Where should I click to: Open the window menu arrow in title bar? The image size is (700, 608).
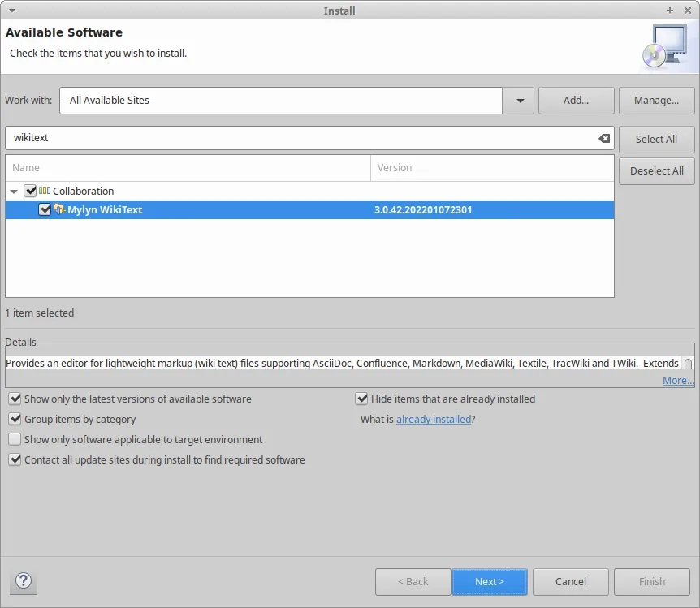(12, 11)
